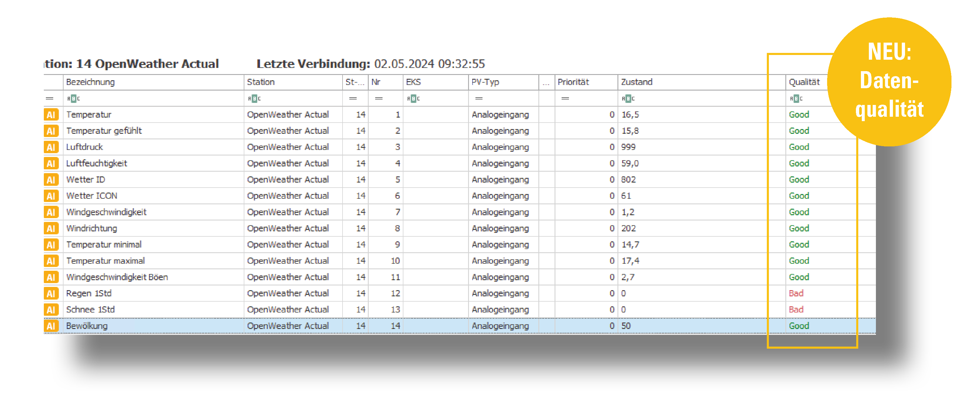Sort by the PV-Typ column header
980x396 pixels.
point(504,82)
